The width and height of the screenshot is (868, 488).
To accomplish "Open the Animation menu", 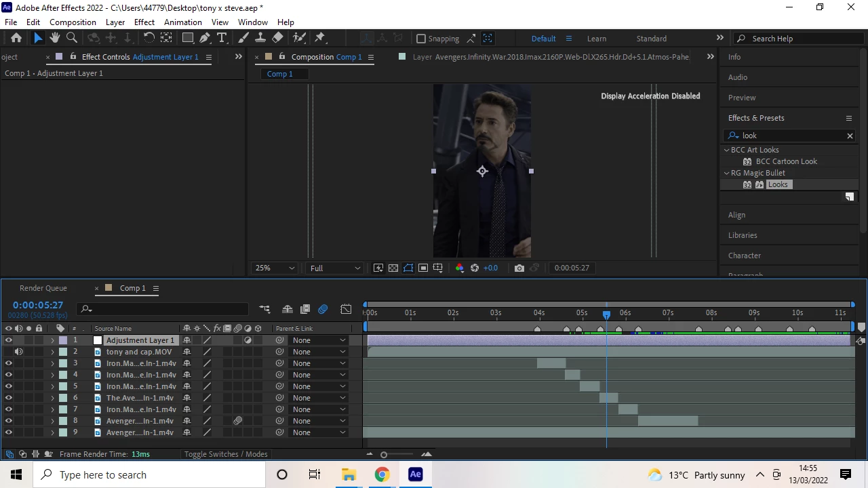I will 183,22.
